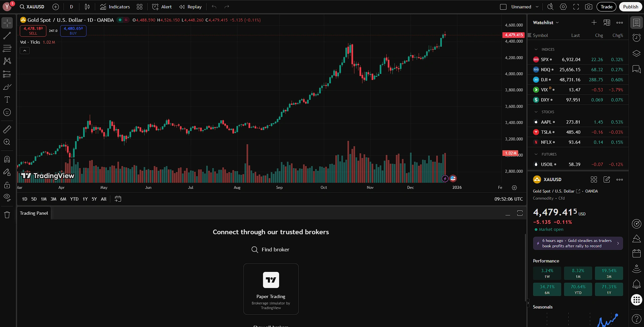Toggle hide all drawings eye icon
This screenshot has width=644, height=327.
click(x=7, y=198)
